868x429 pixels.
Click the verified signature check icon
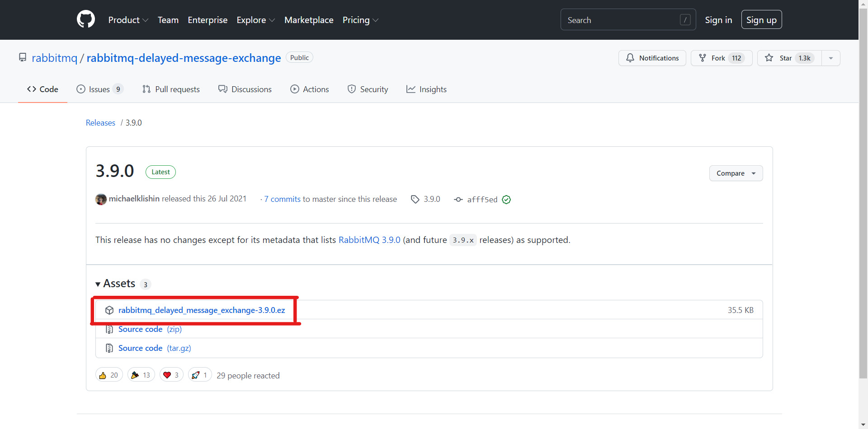tap(506, 200)
